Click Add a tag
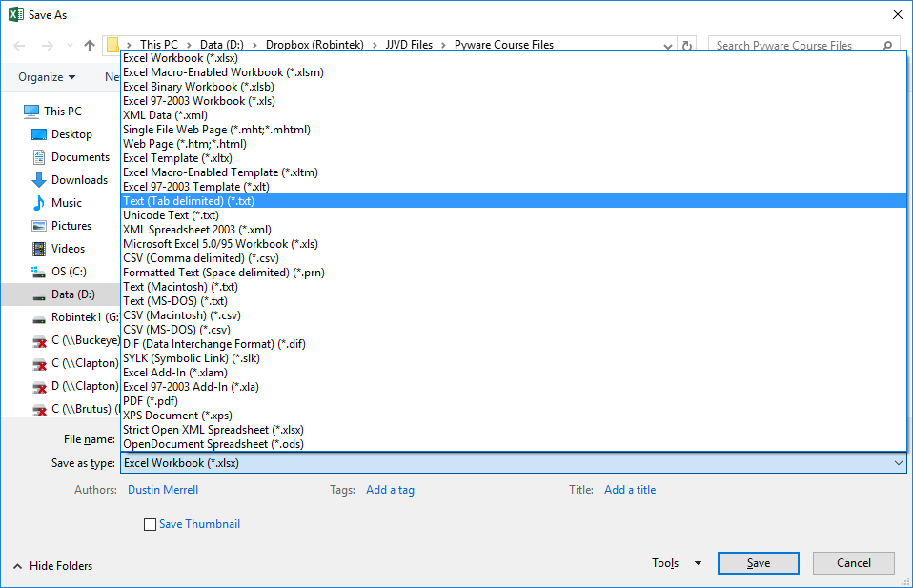 (x=390, y=490)
